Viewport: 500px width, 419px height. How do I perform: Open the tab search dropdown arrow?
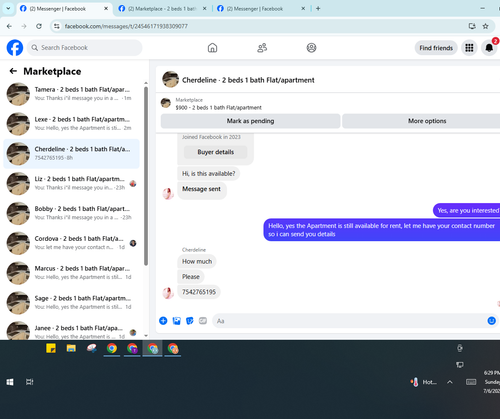[8, 9]
